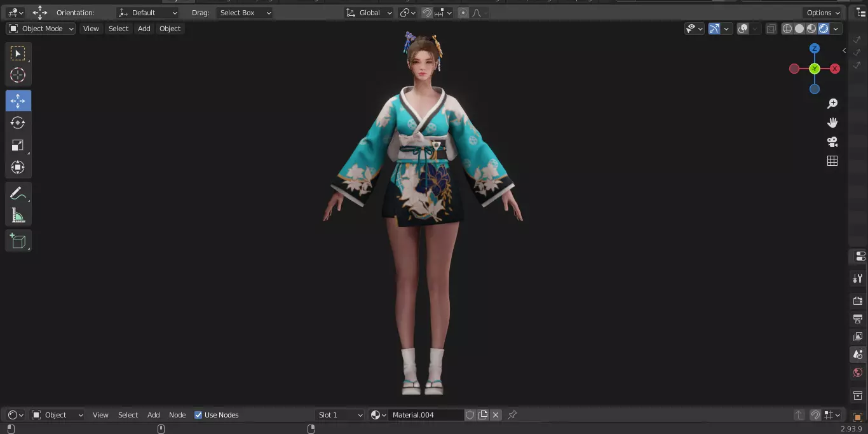Open the shader type Object dropdown
The width and height of the screenshot is (868, 434).
tap(57, 415)
